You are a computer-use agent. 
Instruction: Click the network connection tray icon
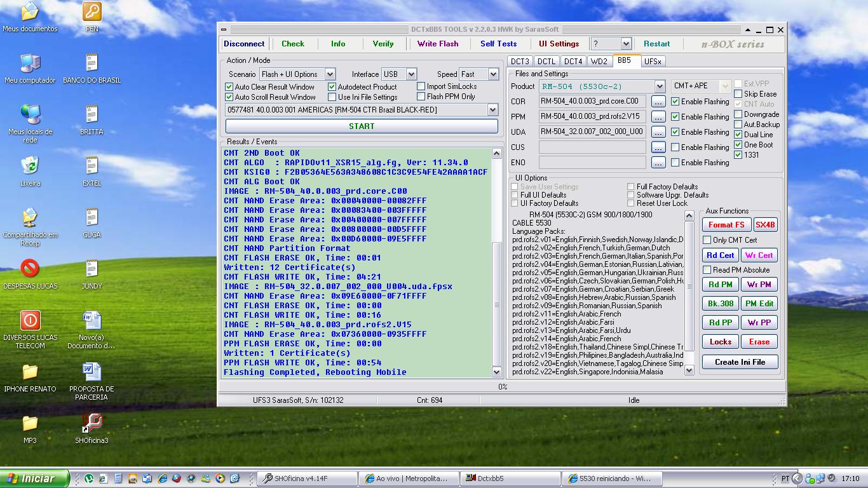tap(820, 478)
